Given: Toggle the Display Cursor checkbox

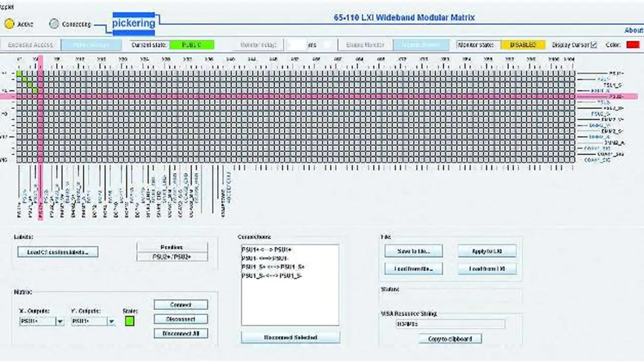Looking at the screenshot, I should 594,45.
